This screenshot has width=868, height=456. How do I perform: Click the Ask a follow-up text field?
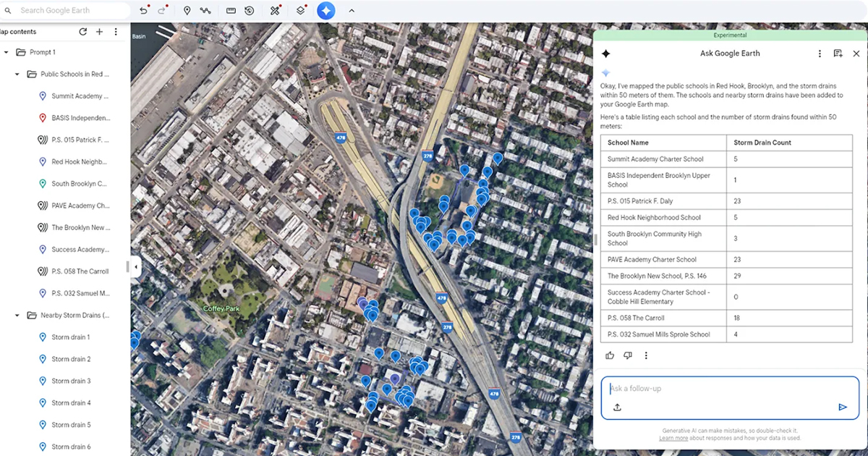pyautogui.click(x=730, y=389)
